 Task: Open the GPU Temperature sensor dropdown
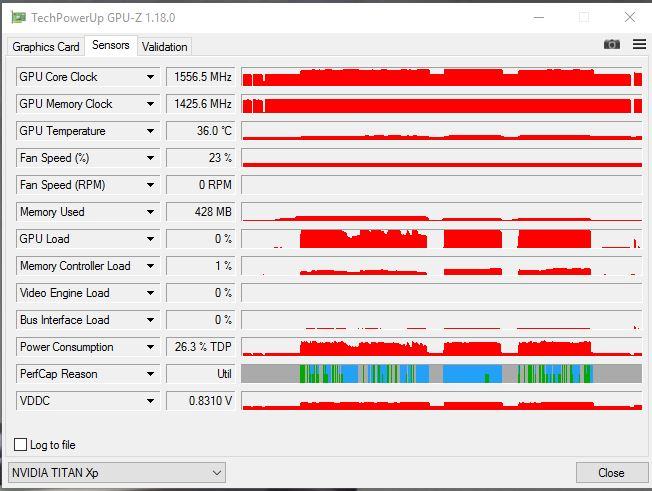[x=151, y=131]
